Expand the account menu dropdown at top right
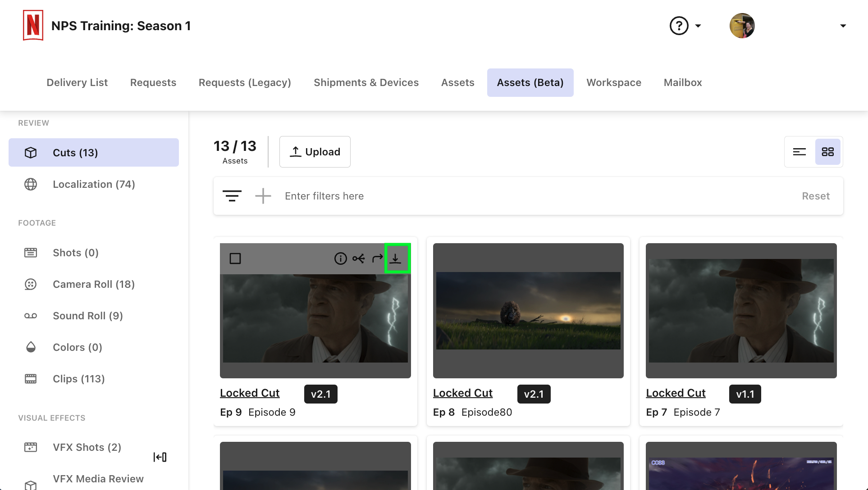868x490 pixels. pos(842,26)
